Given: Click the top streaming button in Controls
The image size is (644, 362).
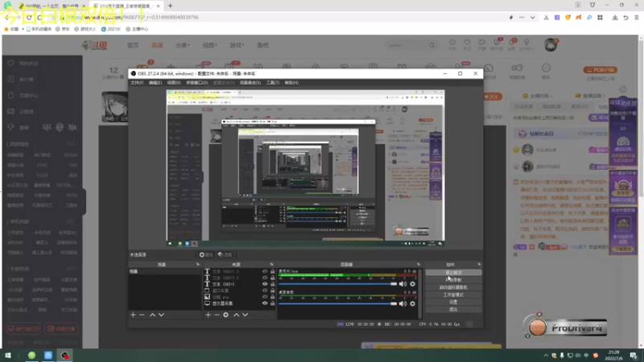Looking at the screenshot, I should 453,273.
